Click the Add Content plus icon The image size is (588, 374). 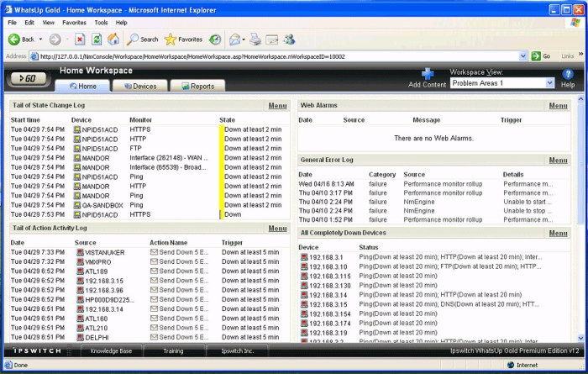pos(427,74)
